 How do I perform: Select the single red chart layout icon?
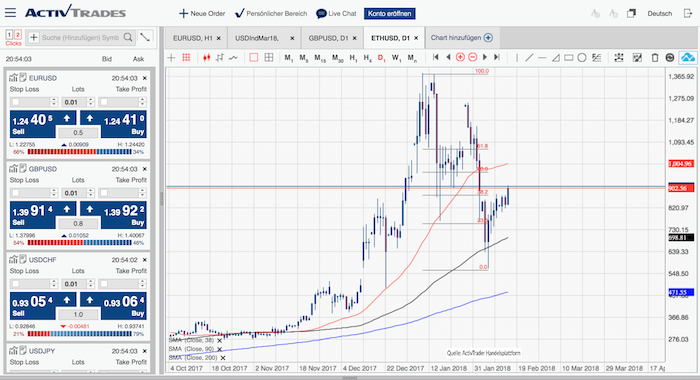click(254, 58)
